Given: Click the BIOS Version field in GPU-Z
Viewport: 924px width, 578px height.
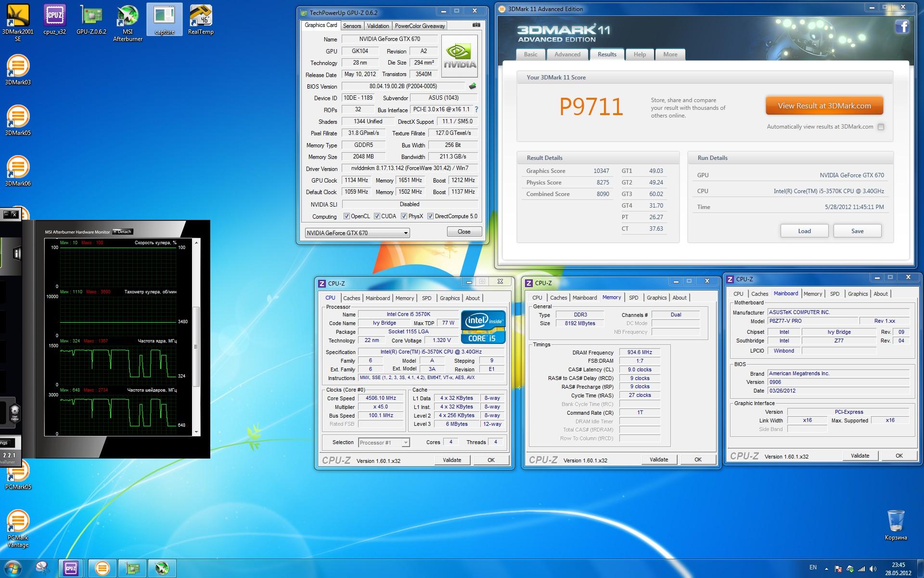Looking at the screenshot, I should [403, 86].
